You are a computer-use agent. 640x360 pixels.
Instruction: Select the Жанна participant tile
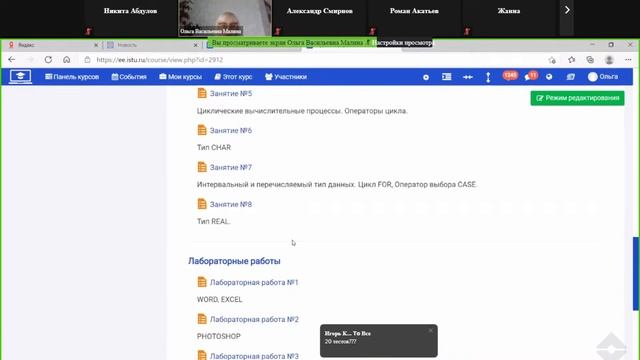pos(509,18)
